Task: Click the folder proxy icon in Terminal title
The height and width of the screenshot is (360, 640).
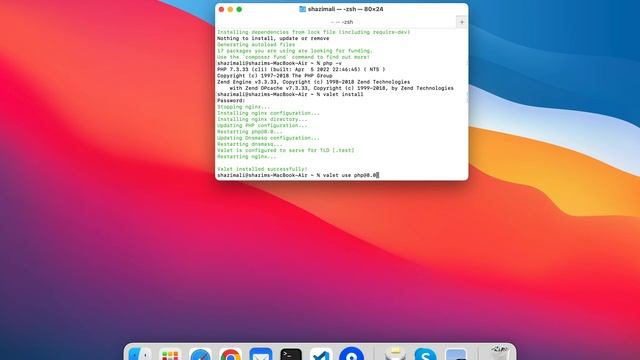Action: (x=302, y=9)
